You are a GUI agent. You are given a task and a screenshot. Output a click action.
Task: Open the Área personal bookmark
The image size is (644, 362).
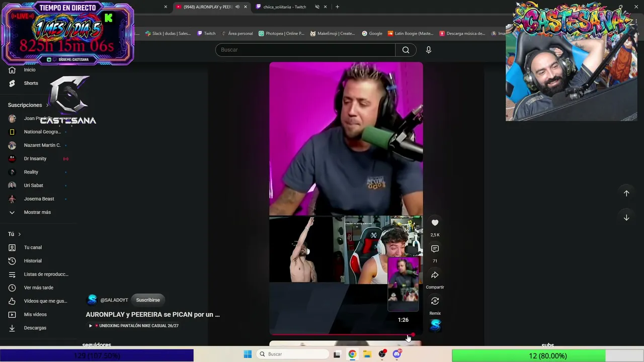[x=237, y=34]
